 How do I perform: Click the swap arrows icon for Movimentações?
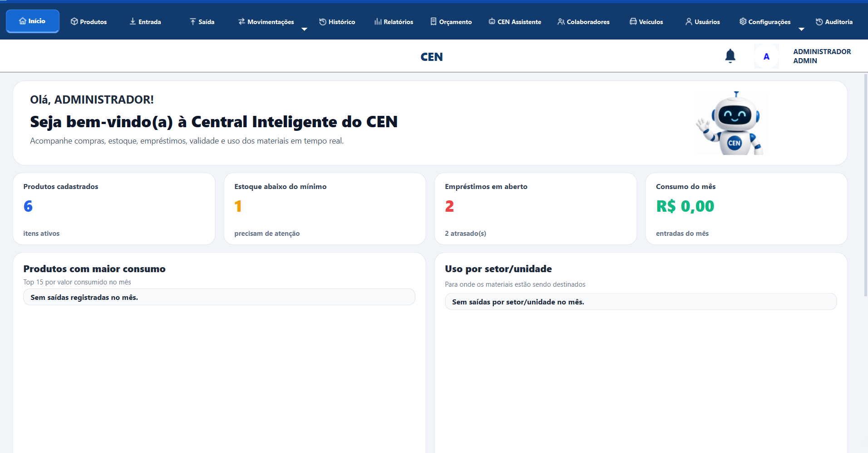[x=242, y=21]
